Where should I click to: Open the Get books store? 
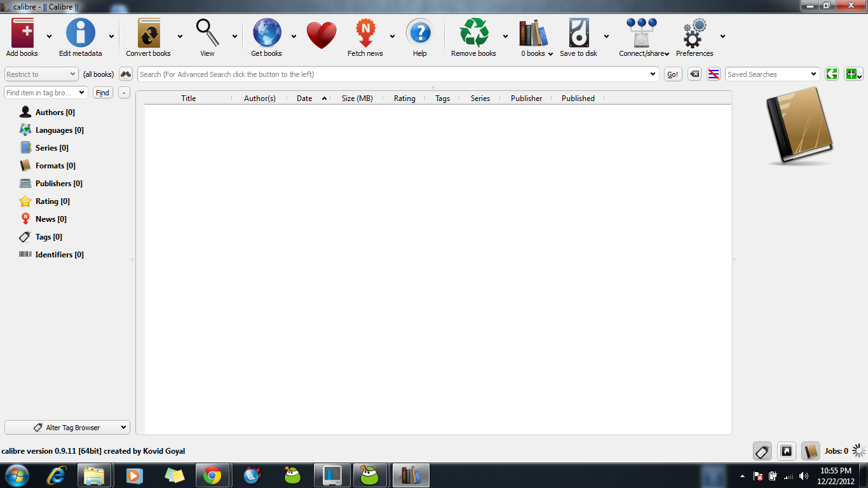coord(266,33)
